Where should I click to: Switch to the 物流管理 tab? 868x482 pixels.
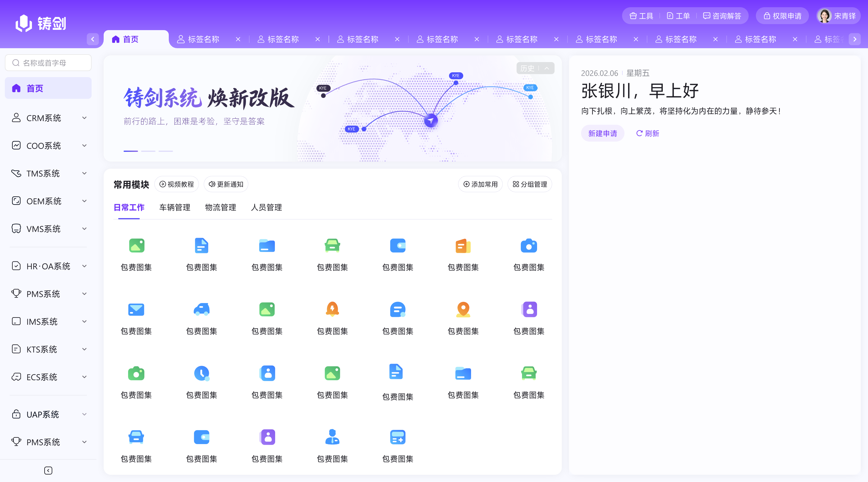pos(220,208)
